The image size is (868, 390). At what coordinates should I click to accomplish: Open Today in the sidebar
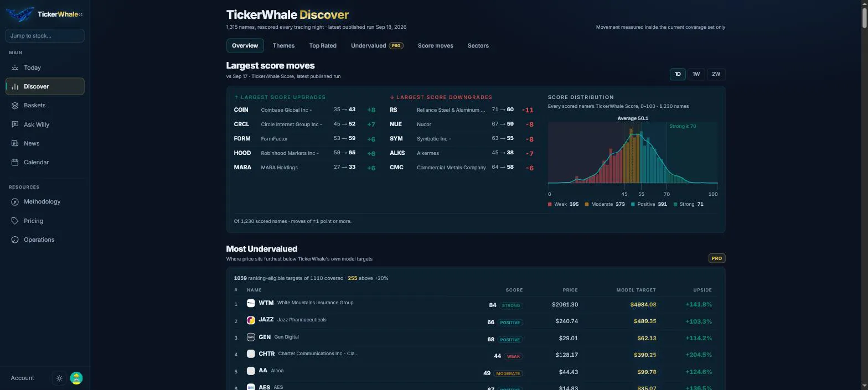(x=45, y=67)
